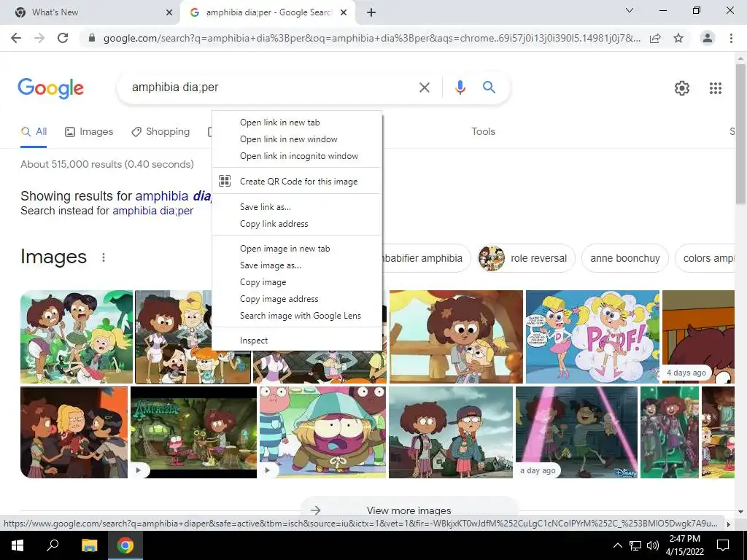This screenshot has width=747, height=560.
Task: Close the amphibia Google Search tab
Action: point(344,12)
